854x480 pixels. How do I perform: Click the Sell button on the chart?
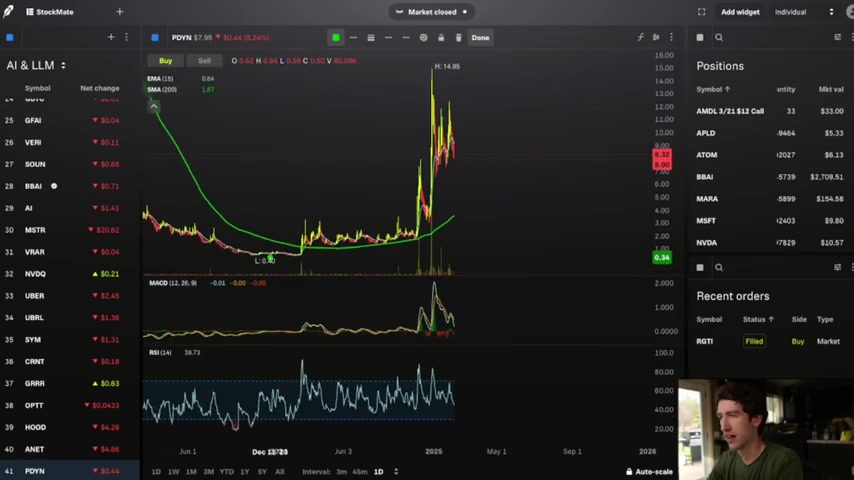204,60
